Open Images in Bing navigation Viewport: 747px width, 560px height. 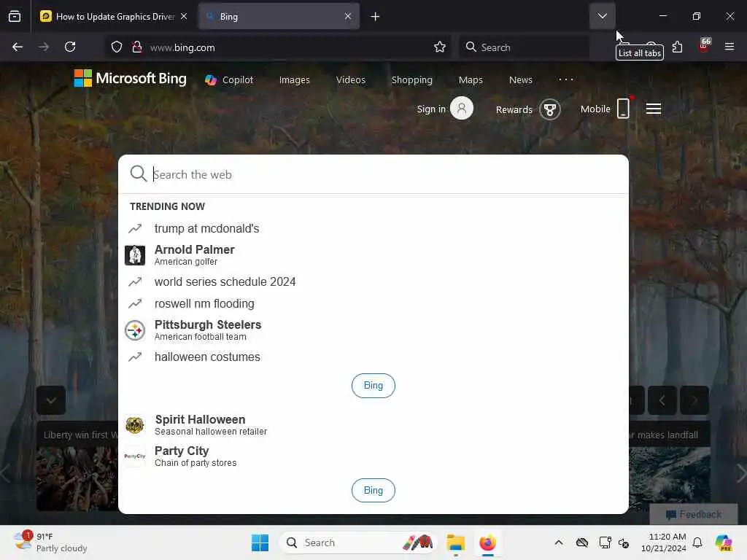(295, 80)
